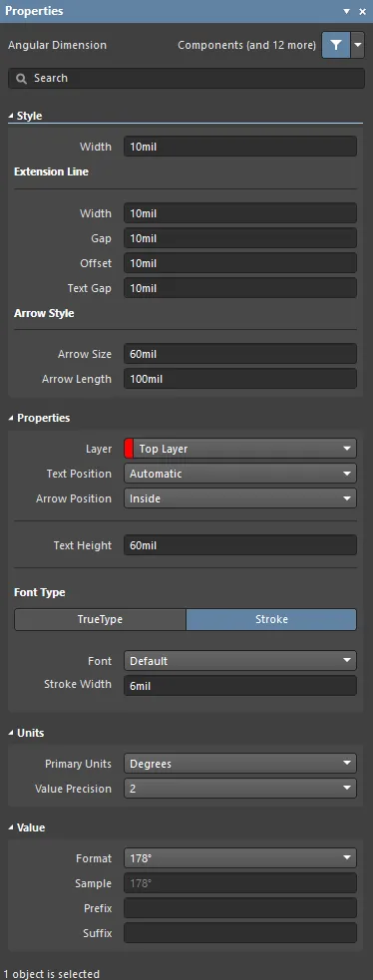
Task: Edit the Gap field
Action: click(240, 238)
